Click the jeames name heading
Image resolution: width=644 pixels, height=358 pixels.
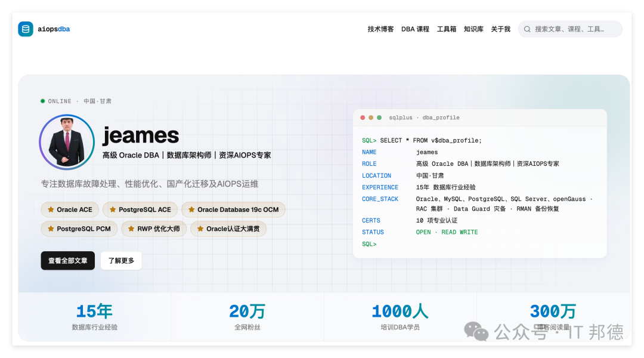click(x=141, y=135)
